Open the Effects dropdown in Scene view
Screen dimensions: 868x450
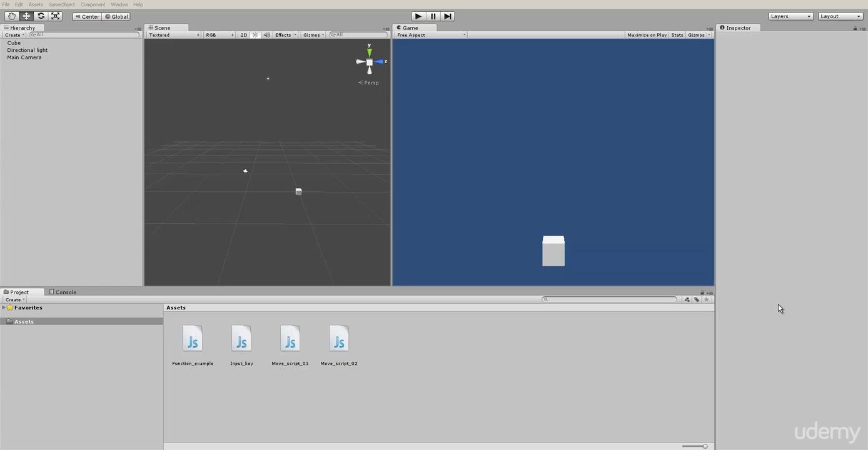283,35
